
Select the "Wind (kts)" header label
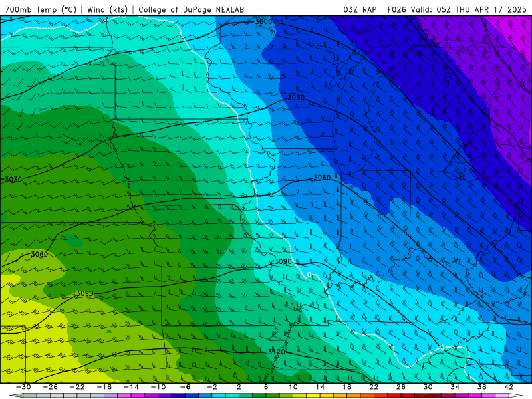click(107, 9)
